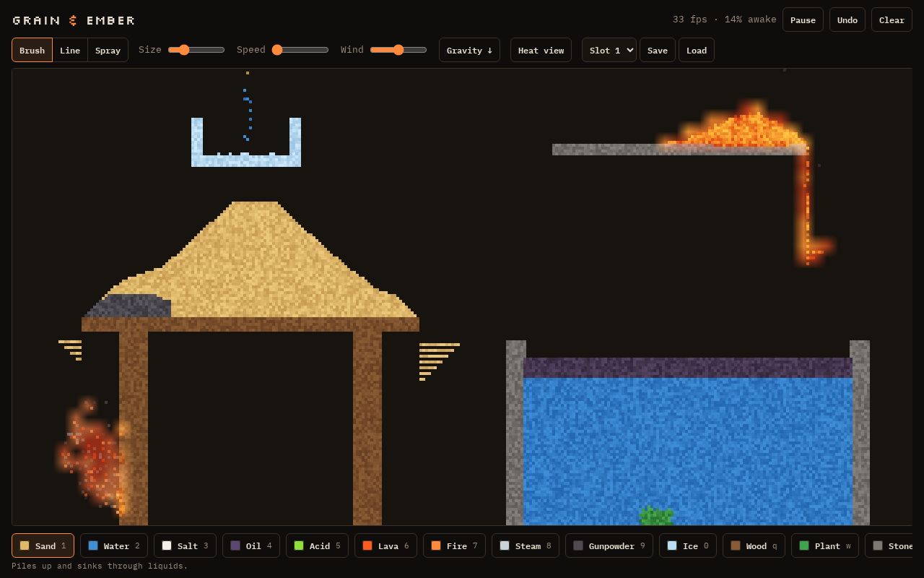
Task: Switch to Line drawing mode
Action: pyautogui.click(x=70, y=50)
